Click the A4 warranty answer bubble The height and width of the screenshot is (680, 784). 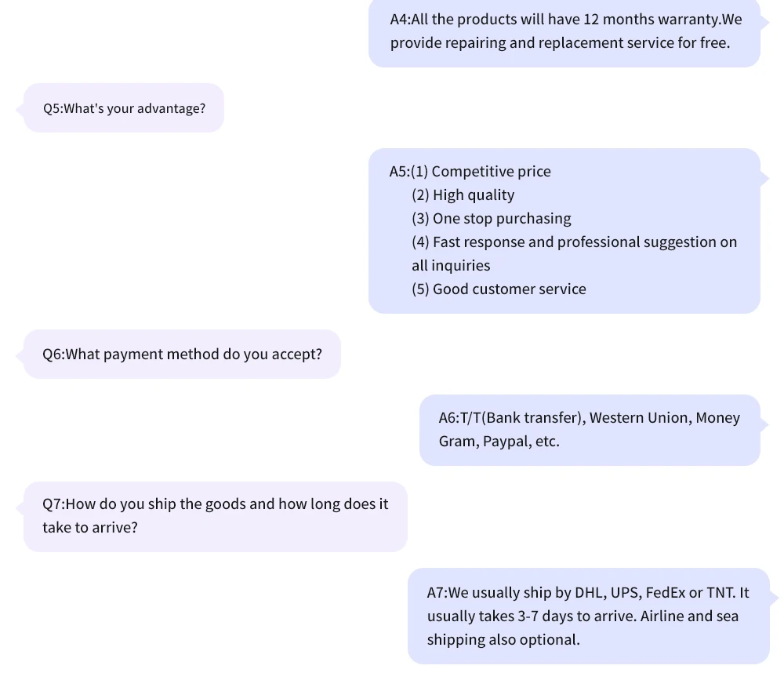pos(564,31)
